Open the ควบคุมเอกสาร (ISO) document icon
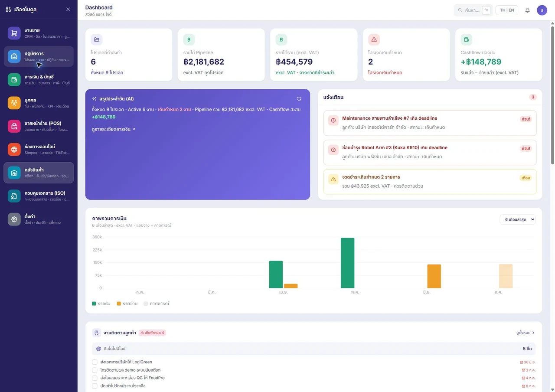This screenshot has width=555, height=392. pyautogui.click(x=14, y=196)
